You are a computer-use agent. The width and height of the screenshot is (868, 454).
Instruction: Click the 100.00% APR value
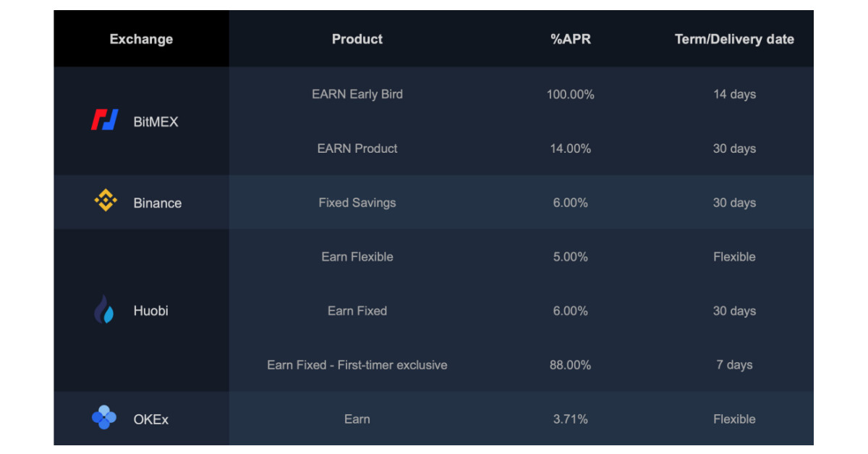(571, 94)
